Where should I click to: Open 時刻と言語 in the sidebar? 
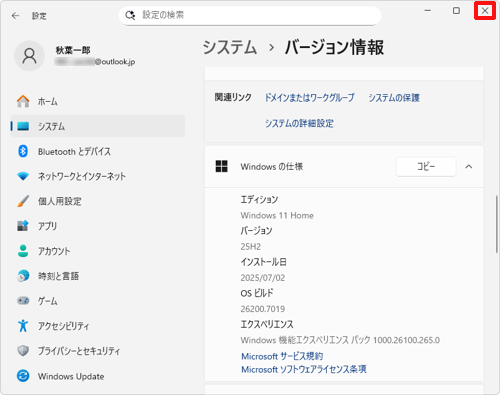(98, 276)
